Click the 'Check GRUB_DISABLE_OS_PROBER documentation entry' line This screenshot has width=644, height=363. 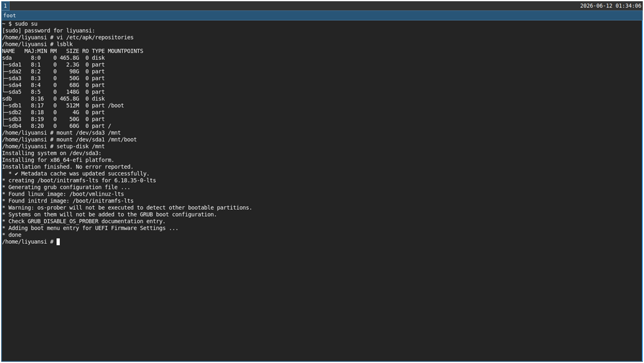point(84,222)
